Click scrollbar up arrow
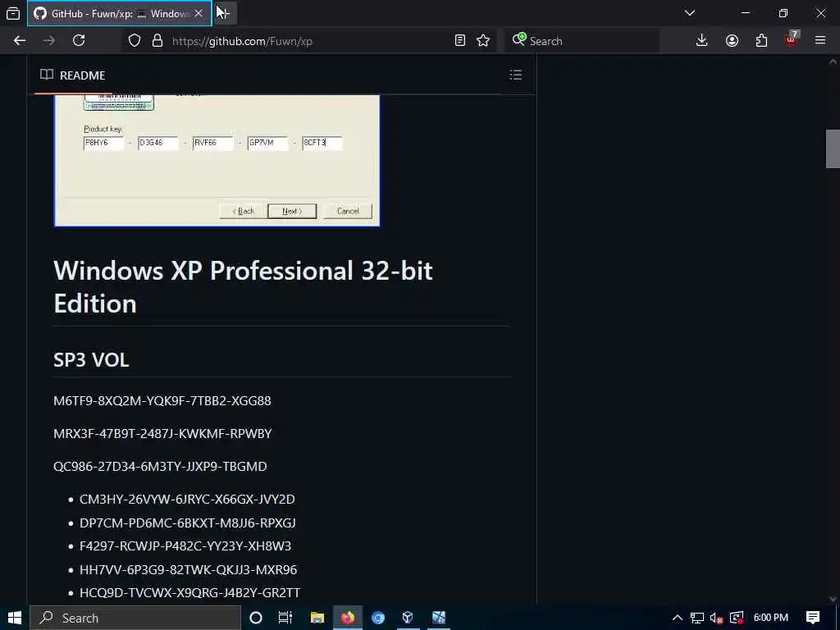The width and height of the screenshot is (840, 630). point(833,62)
